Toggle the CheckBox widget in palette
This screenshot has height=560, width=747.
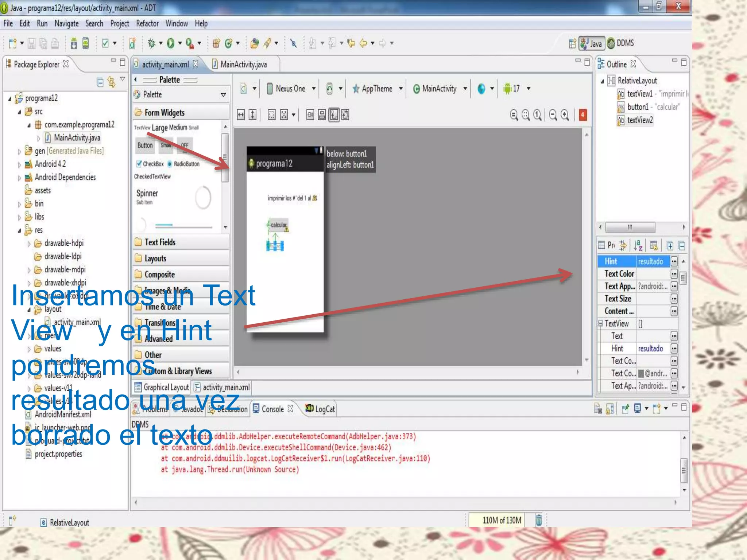coord(150,164)
